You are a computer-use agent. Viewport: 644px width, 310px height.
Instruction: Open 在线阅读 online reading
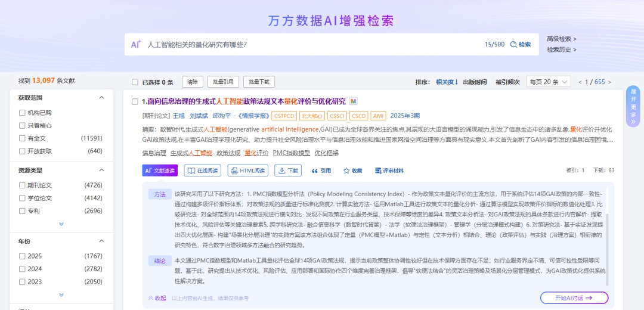pyautogui.click(x=203, y=170)
